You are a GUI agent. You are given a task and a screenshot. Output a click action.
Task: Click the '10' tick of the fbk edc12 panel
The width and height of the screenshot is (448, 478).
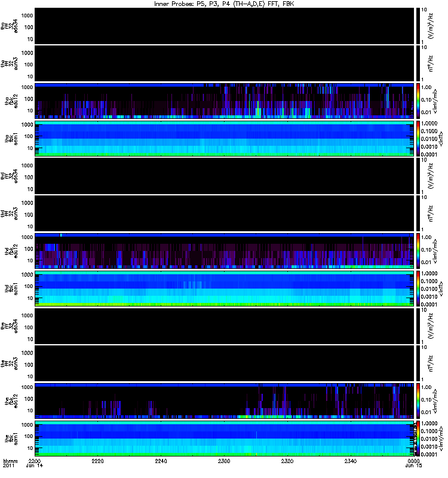click(30, 410)
